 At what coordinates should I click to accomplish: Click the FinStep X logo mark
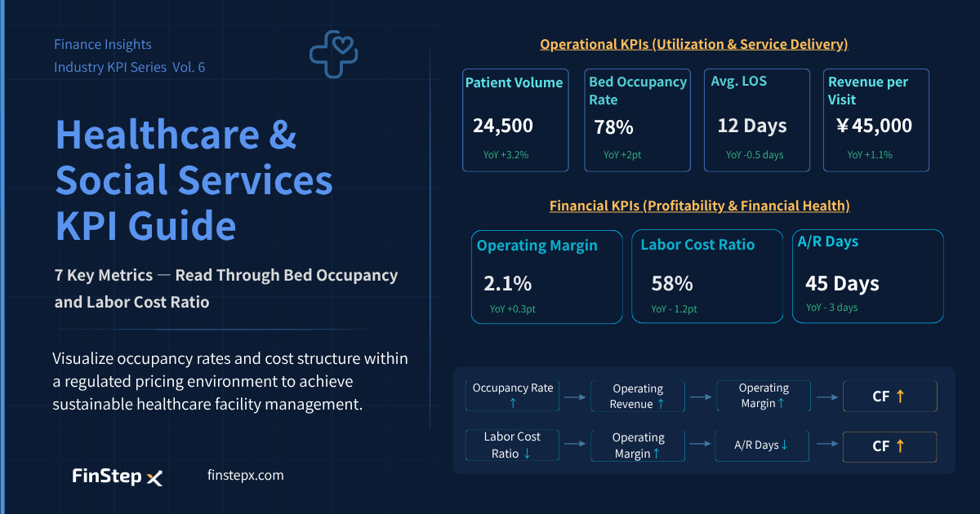(x=154, y=478)
